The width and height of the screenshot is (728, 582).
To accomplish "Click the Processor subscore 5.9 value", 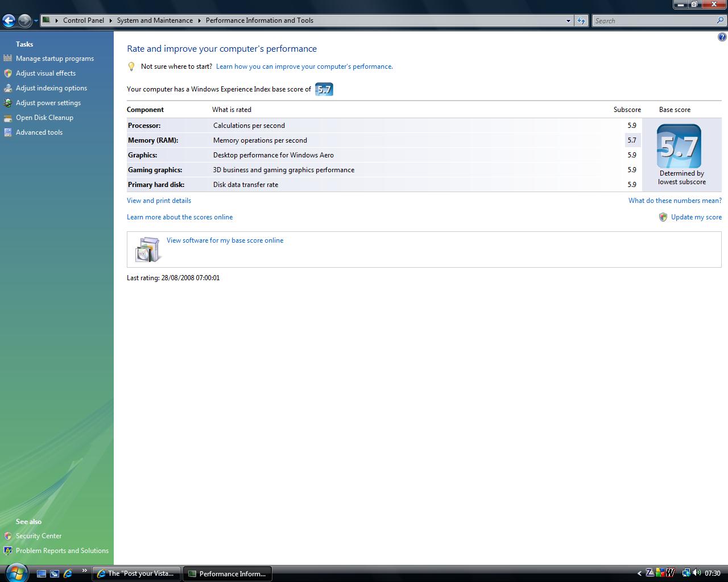I will [632, 126].
